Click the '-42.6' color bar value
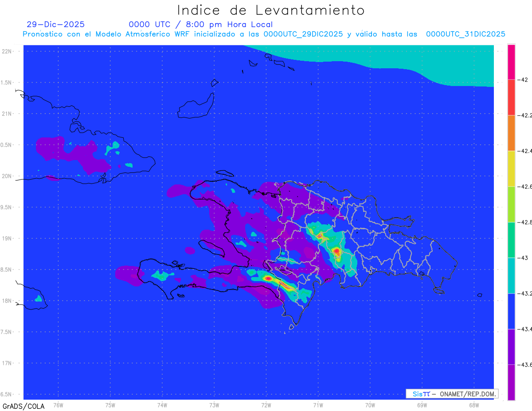 pos(525,187)
